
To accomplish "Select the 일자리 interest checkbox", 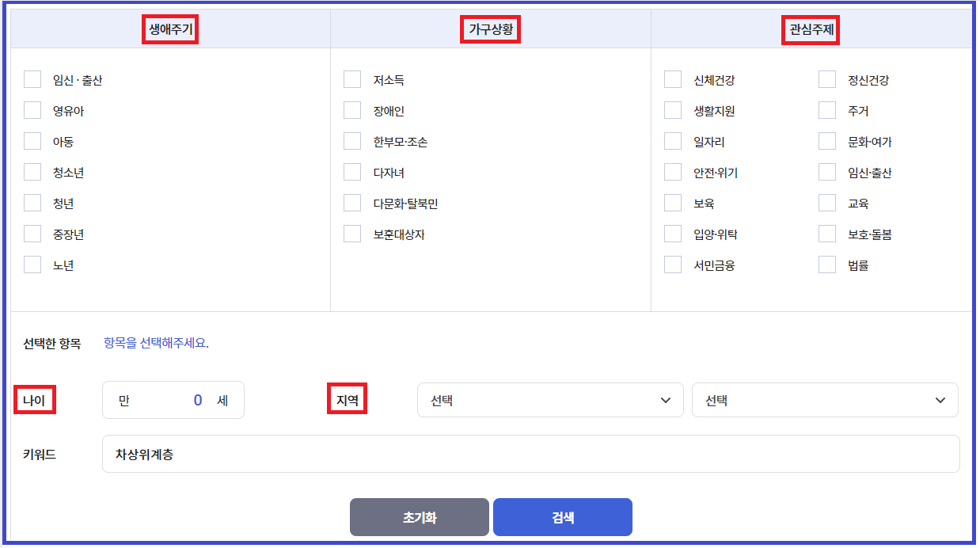I will click(x=671, y=141).
